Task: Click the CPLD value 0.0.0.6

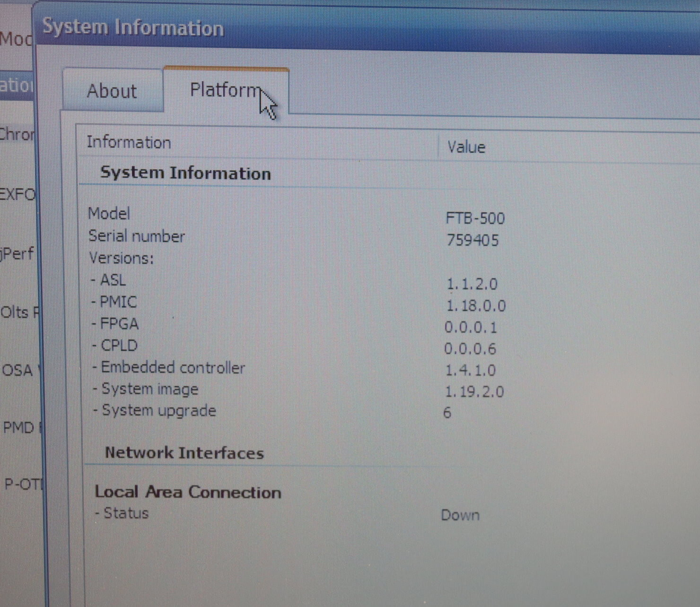Action: click(470, 349)
